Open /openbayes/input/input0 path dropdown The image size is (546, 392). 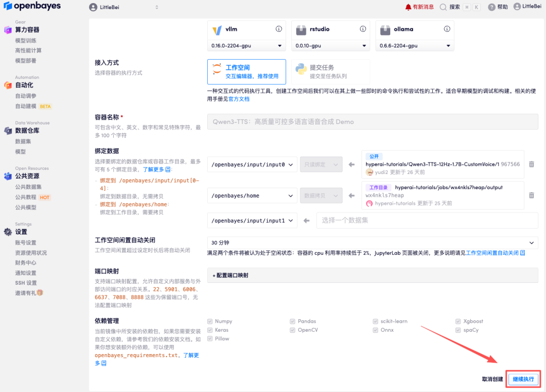point(252,164)
